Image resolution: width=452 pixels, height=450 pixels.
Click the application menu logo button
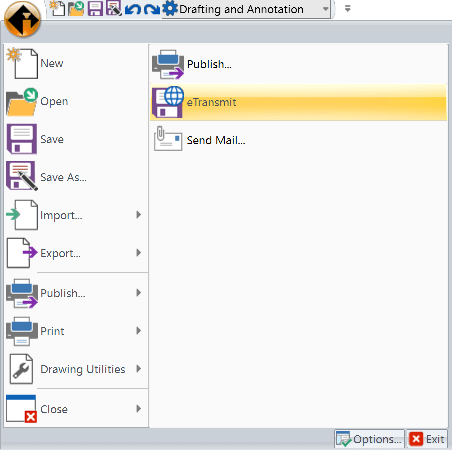coord(22,19)
